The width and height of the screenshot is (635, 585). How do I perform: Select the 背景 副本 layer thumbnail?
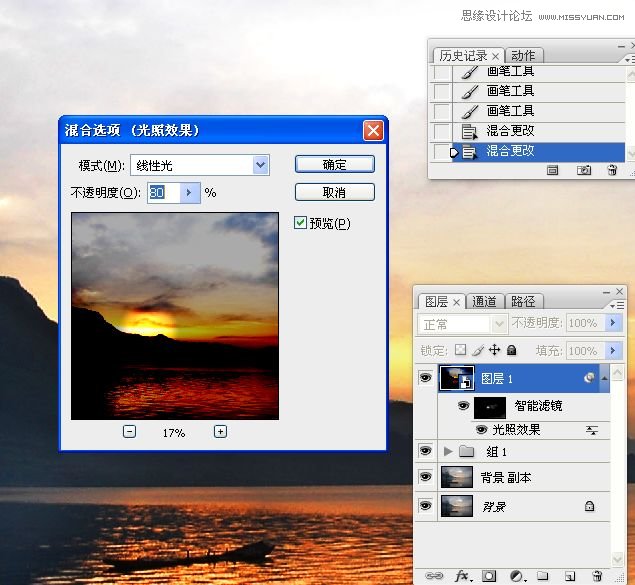457,477
